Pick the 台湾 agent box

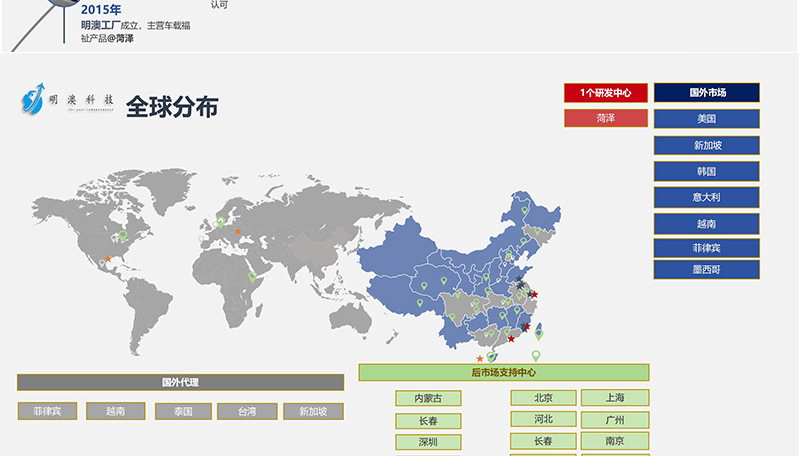tap(247, 412)
